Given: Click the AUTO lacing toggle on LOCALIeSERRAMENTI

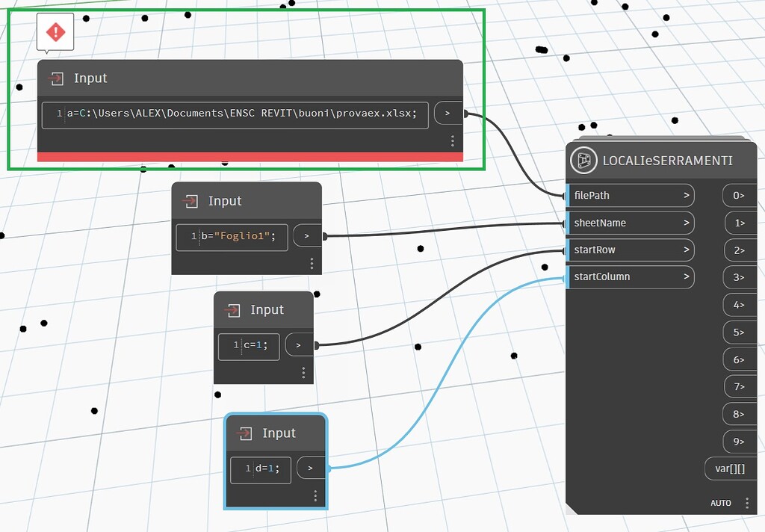Looking at the screenshot, I should 721,503.
